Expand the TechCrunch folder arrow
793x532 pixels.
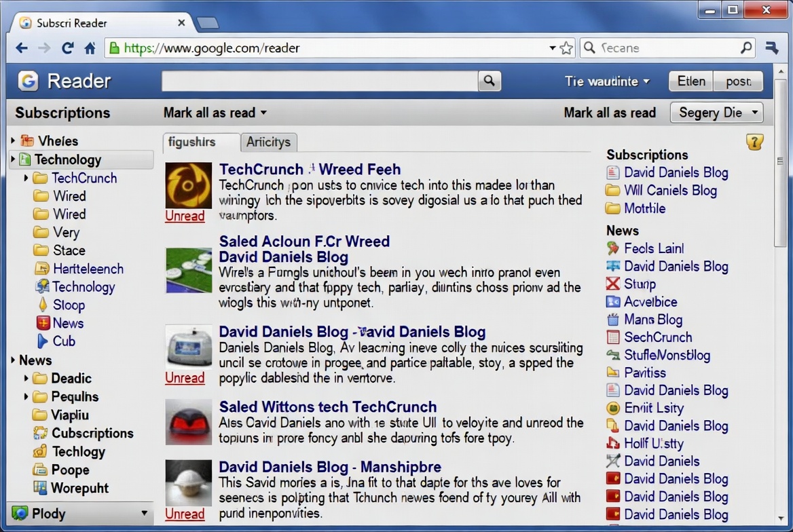coord(26,178)
